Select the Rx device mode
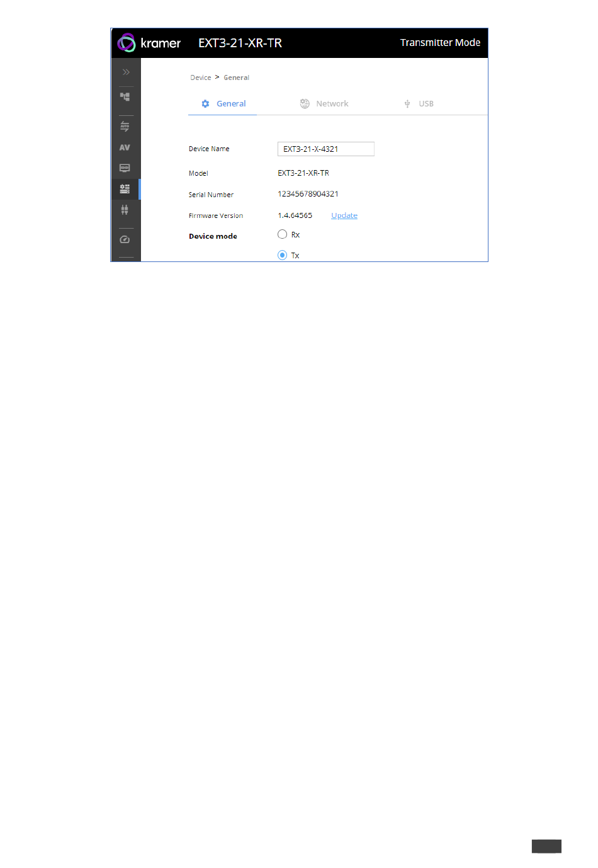598x868 pixels. (x=282, y=234)
